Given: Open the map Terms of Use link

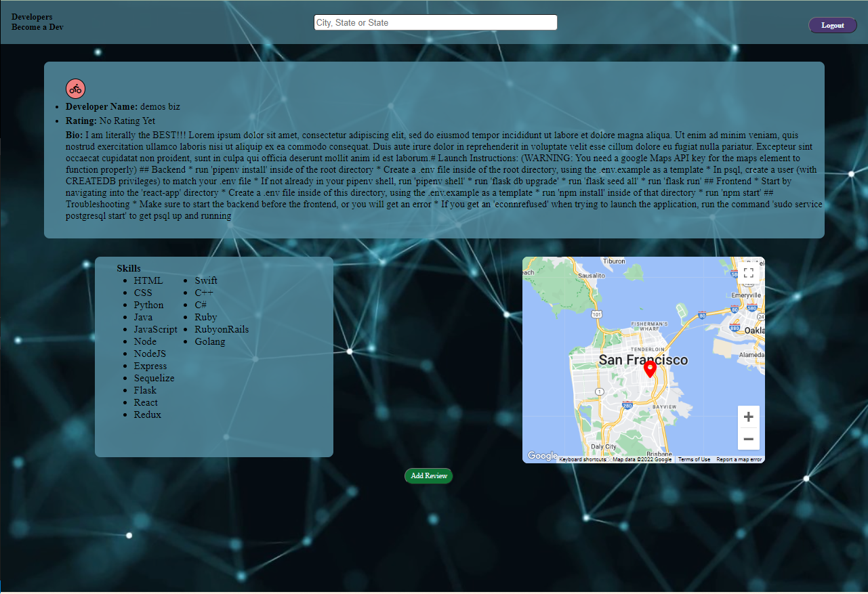Looking at the screenshot, I should pyautogui.click(x=694, y=459).
